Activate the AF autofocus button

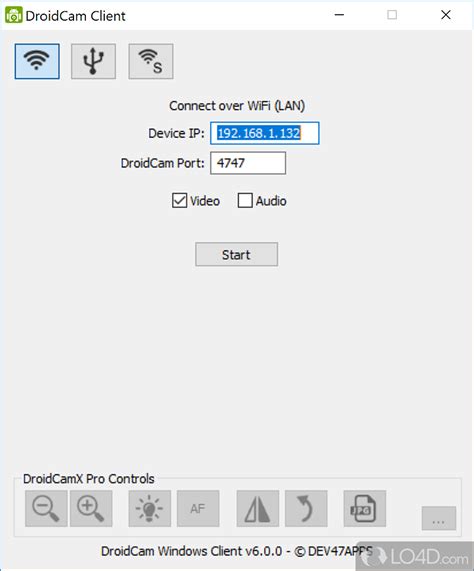tap(198, 508)
